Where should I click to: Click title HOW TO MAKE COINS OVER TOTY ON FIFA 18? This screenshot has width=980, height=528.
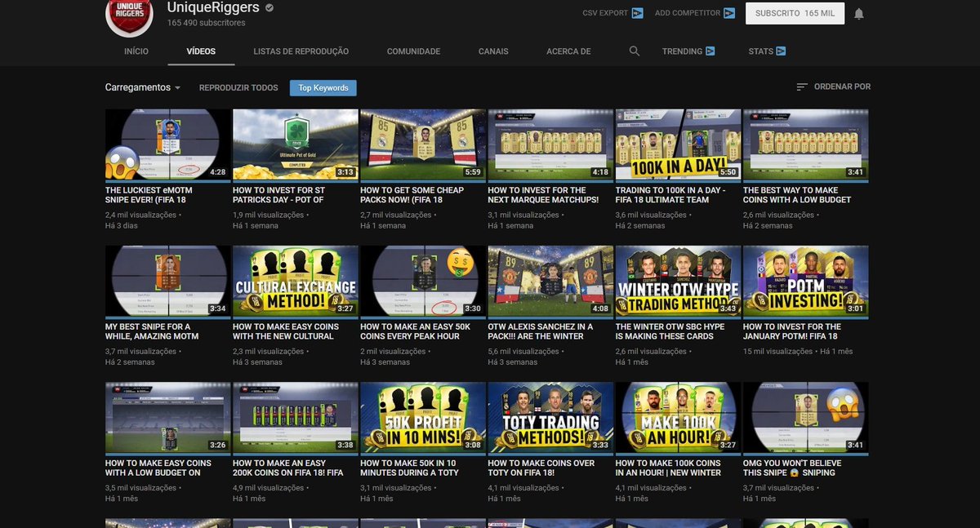[541, 468]
